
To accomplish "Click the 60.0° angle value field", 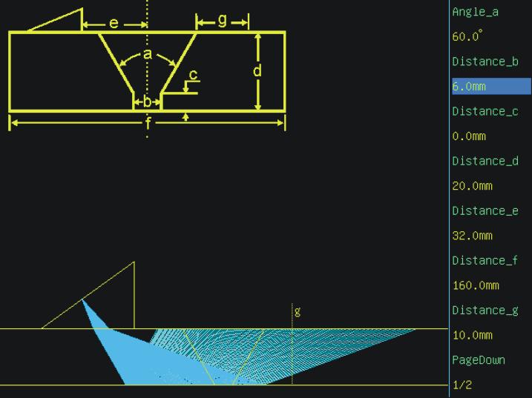I will [466, 36].
